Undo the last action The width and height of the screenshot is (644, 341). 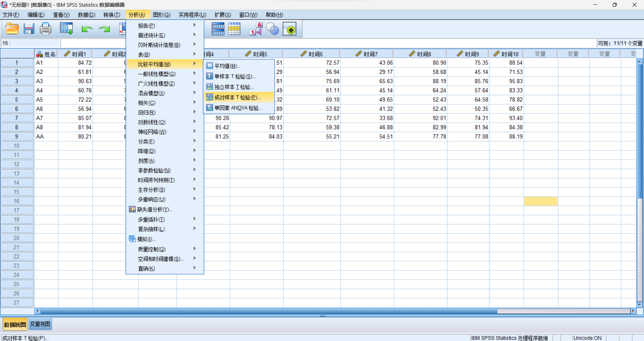pos(87,29)
